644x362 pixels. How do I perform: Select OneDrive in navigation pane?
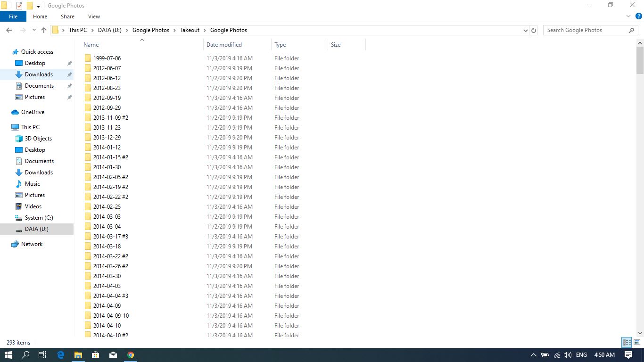click(x=33, y=112)
